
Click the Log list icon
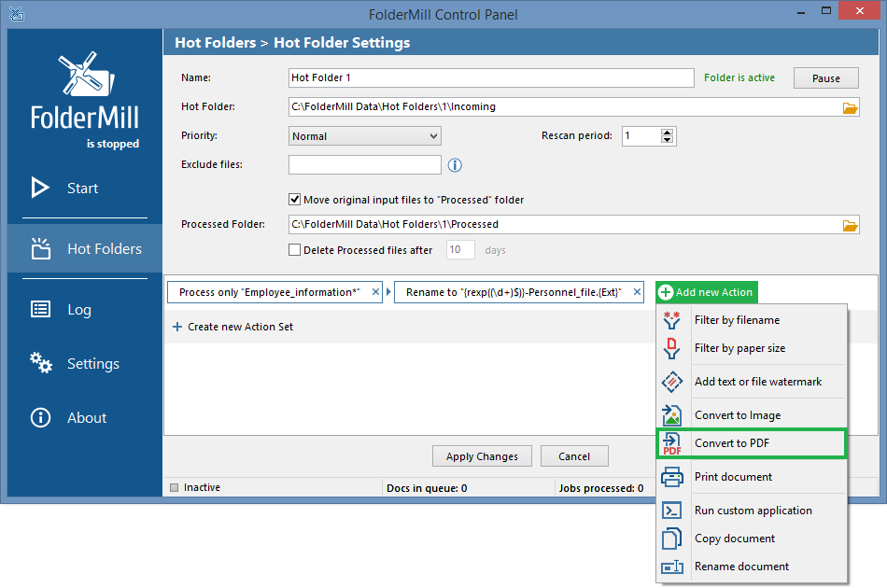point(41,309)
